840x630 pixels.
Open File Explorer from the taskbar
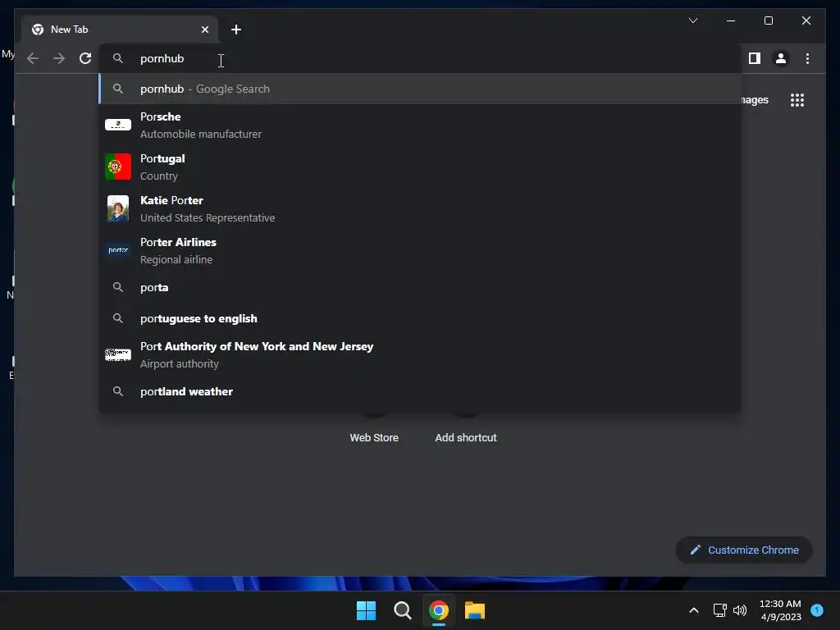click(475, 610)
